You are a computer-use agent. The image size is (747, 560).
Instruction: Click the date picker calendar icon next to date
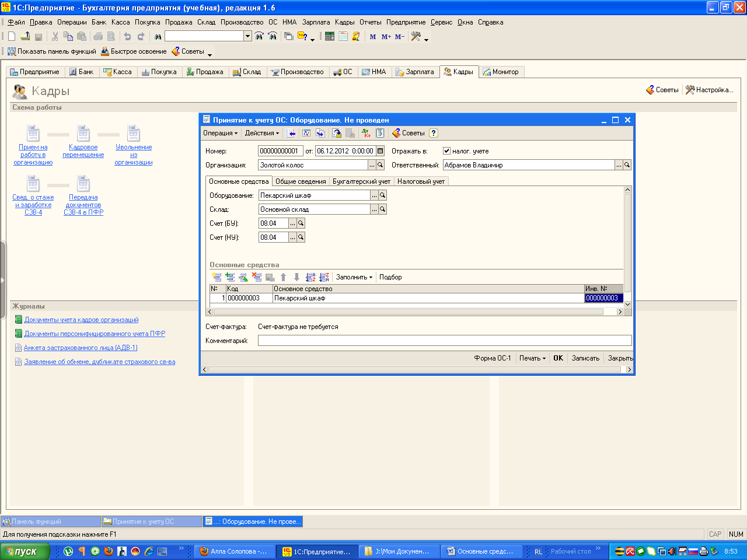point(381,150)
